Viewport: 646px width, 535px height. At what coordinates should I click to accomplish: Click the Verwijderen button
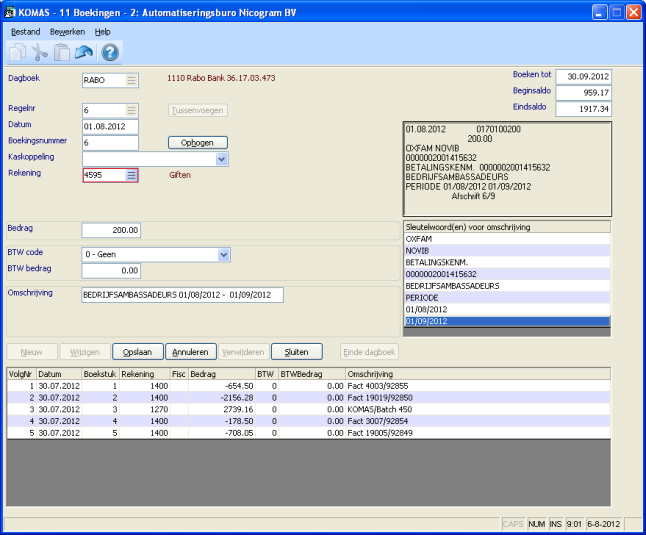tap(243, 352)
